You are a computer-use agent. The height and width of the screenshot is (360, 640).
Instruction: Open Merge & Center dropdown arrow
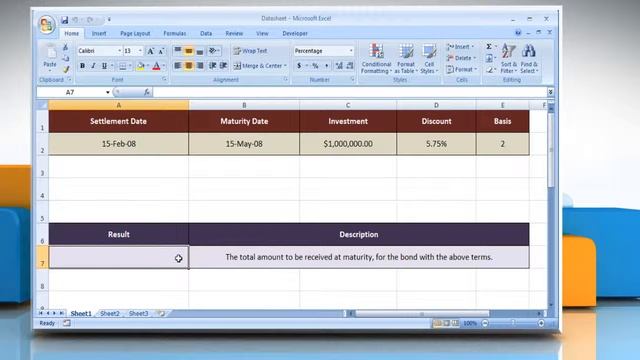285,66
